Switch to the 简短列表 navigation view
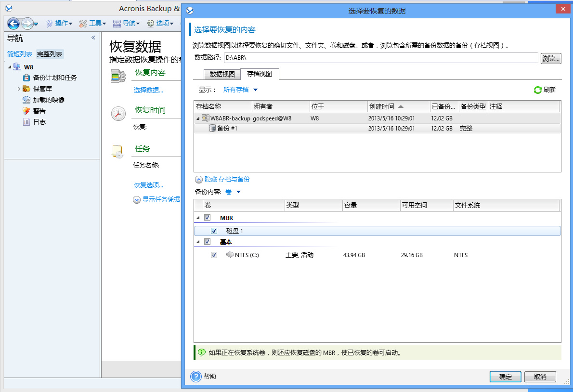Screen dimensions: 573x392 coord(20,54)
